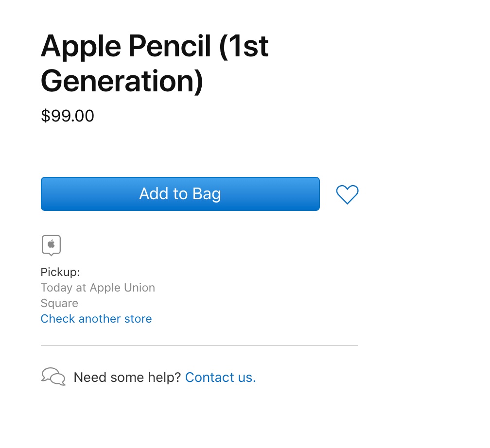Click the Apple Pencil product title

(155, 63)
